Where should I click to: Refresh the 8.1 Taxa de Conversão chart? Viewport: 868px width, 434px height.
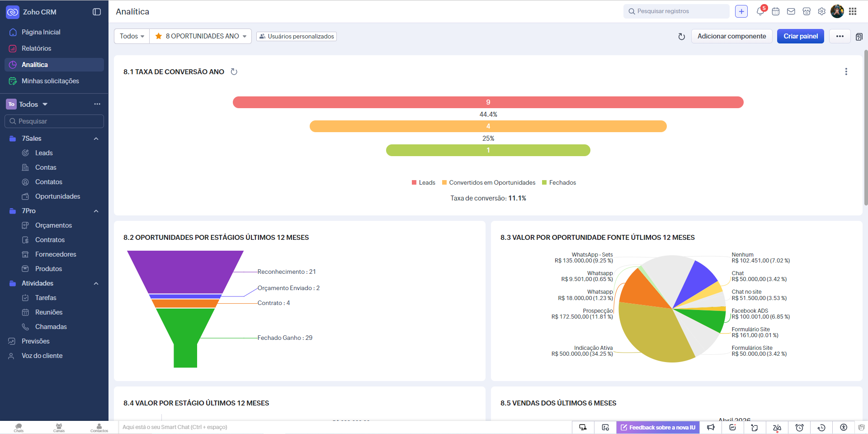(x=234, y=72)
